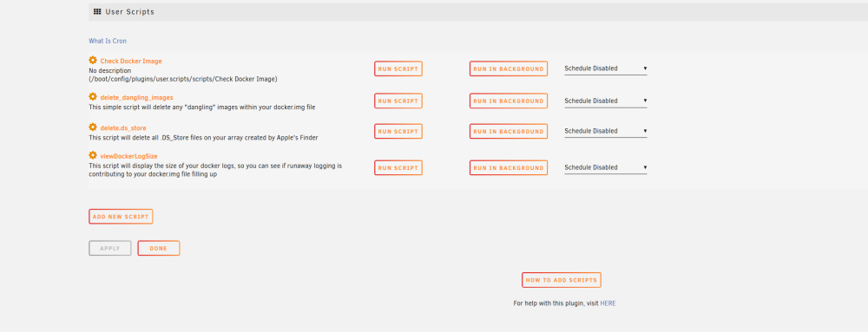
Task: Run delete_dangling_images script in background
Action: click(x=508, y=101)
